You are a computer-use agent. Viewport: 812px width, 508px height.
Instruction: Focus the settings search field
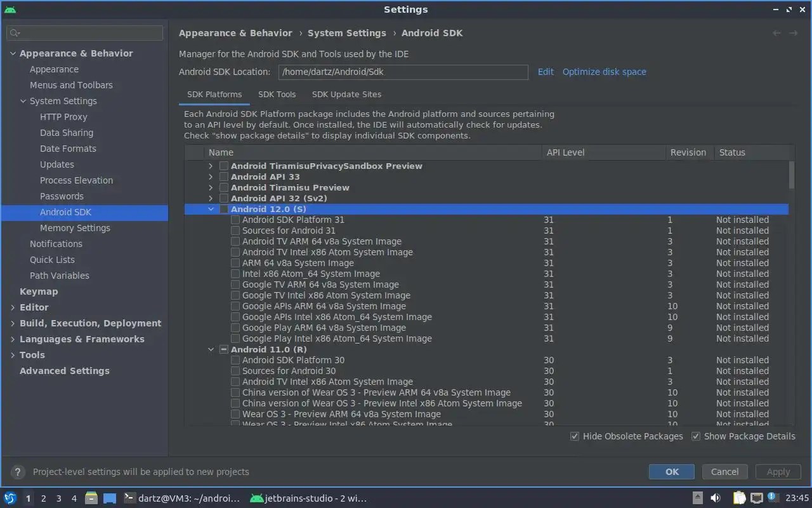84,33
